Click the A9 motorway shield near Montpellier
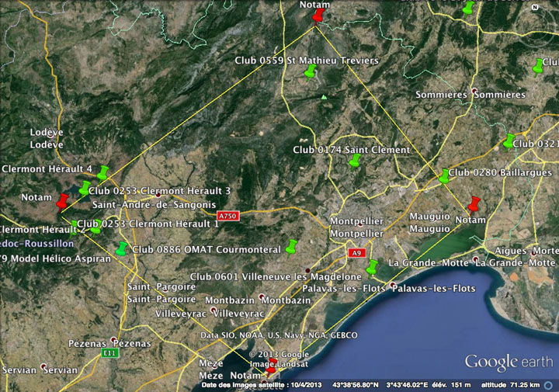Screen dimensions: 559x392 [356, 252]
